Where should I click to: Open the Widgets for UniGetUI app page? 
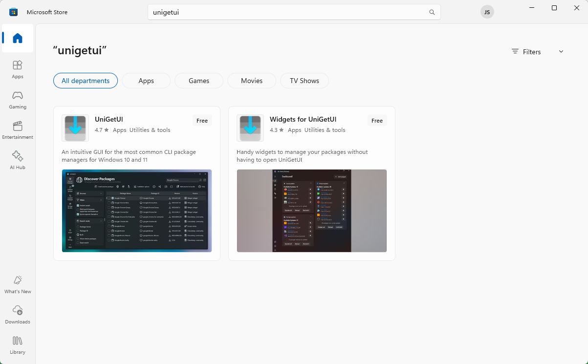click(x=303, y=119)
